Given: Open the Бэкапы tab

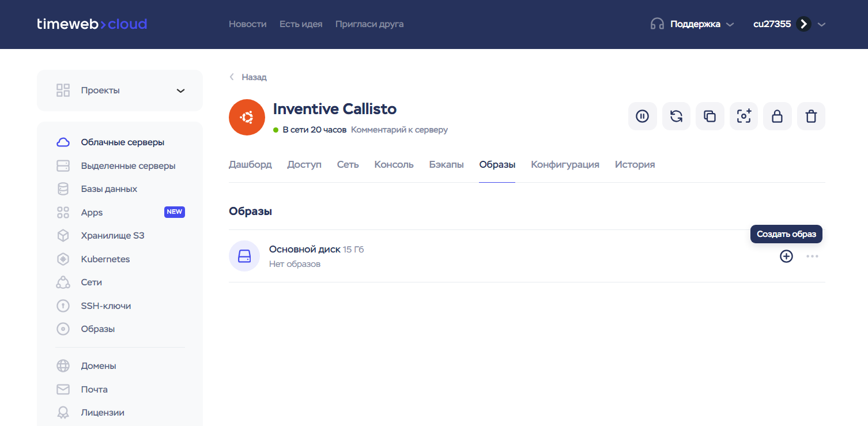Looking at the screenshot, I should pyautogui.click(x=446, y=165).
